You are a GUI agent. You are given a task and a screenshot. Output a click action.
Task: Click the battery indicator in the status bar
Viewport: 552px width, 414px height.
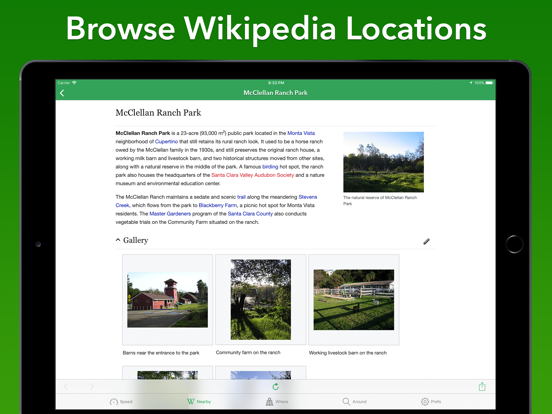pos(489,83)
